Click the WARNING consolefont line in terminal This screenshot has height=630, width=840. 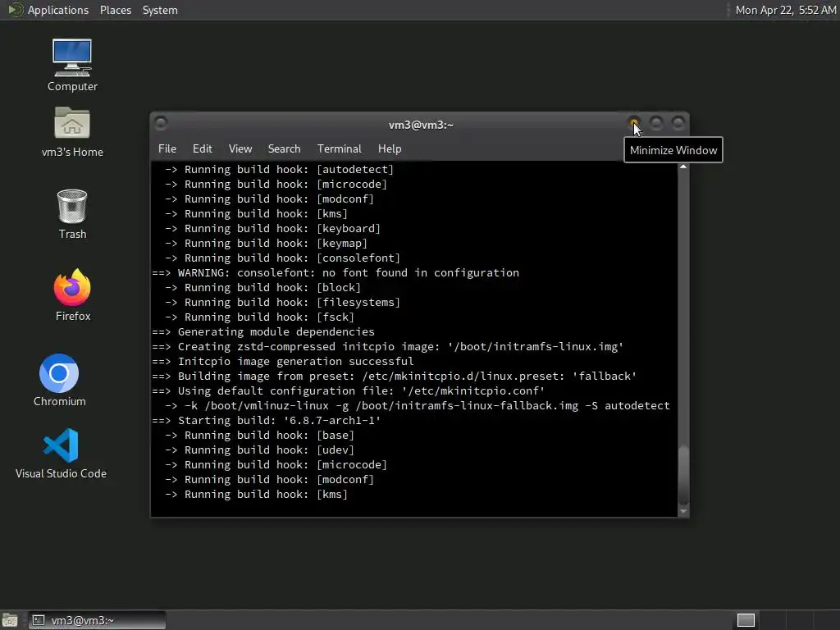click(336, 272)
